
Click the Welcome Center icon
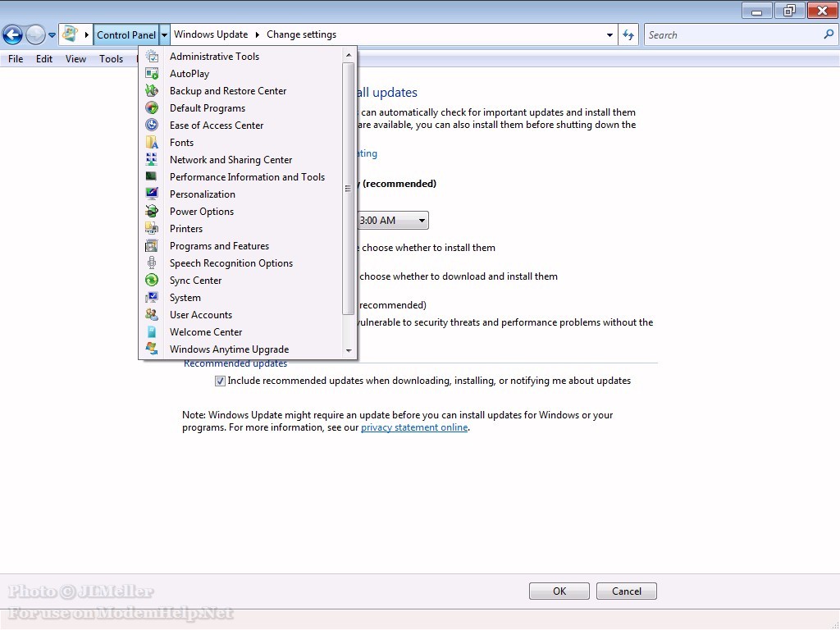(152, 331)
